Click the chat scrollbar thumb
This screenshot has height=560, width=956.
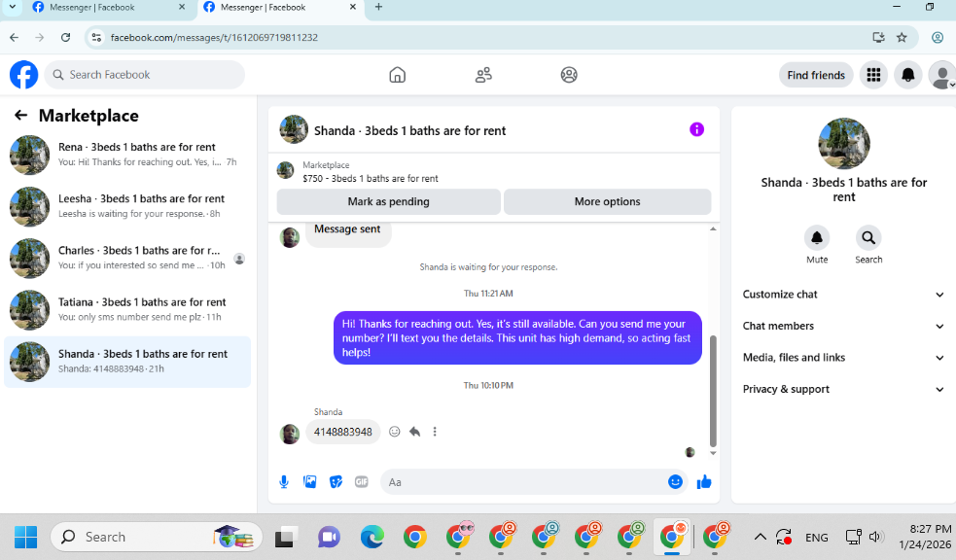click(713, 391)
